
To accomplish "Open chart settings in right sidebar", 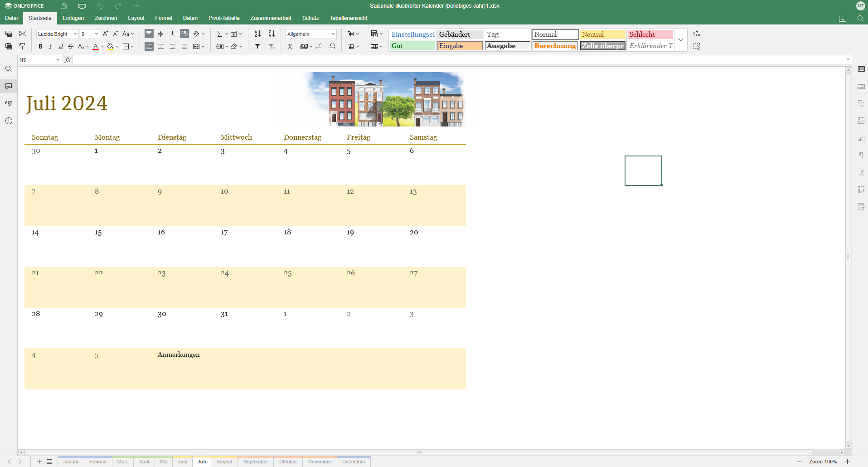I will tap(861, 138).
